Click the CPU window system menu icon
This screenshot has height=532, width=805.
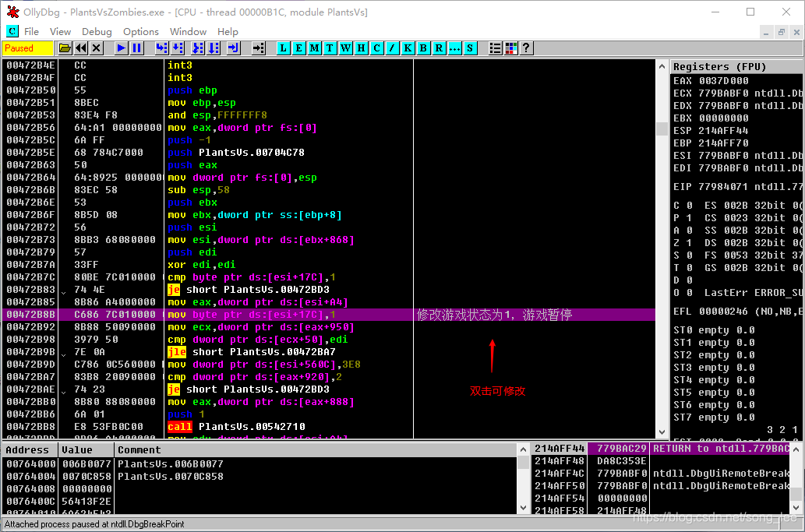tap(12, 31)
